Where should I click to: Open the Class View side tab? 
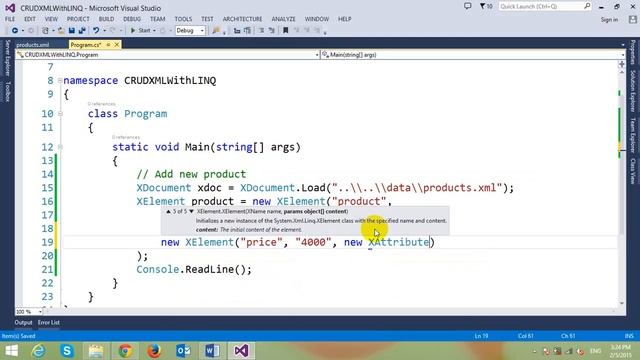(x=633, y=171)
